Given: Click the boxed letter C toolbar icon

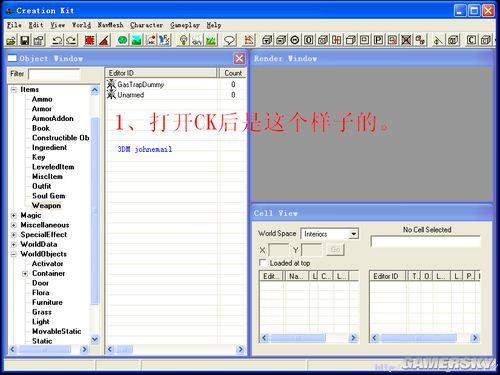Looking at the screenshot, I should [471, 40].
